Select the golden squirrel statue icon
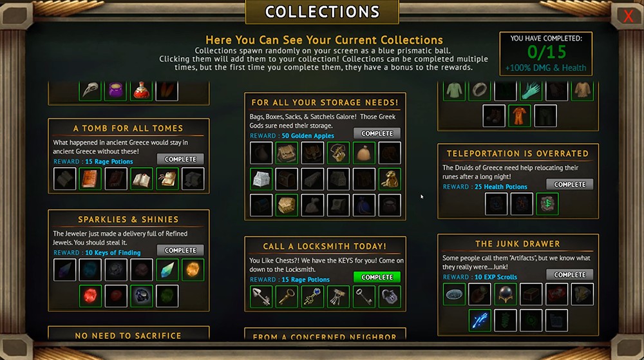 390,179
